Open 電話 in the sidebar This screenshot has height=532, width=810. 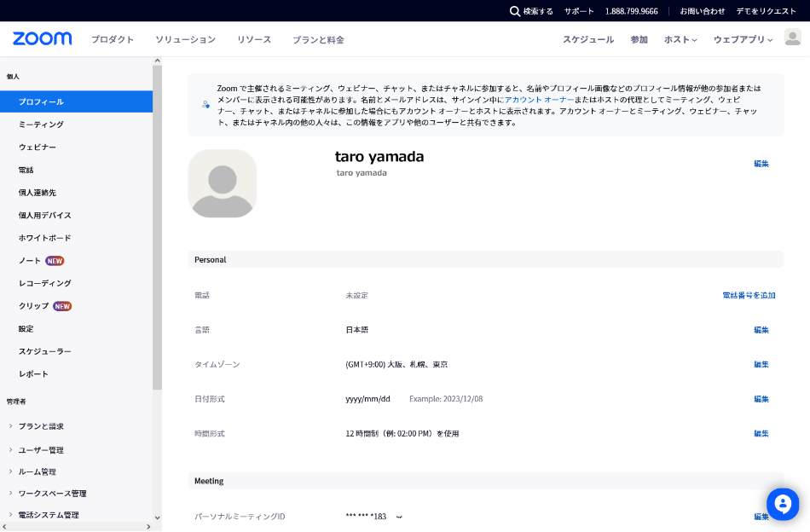pyautogui.click(x=26, y=170)
